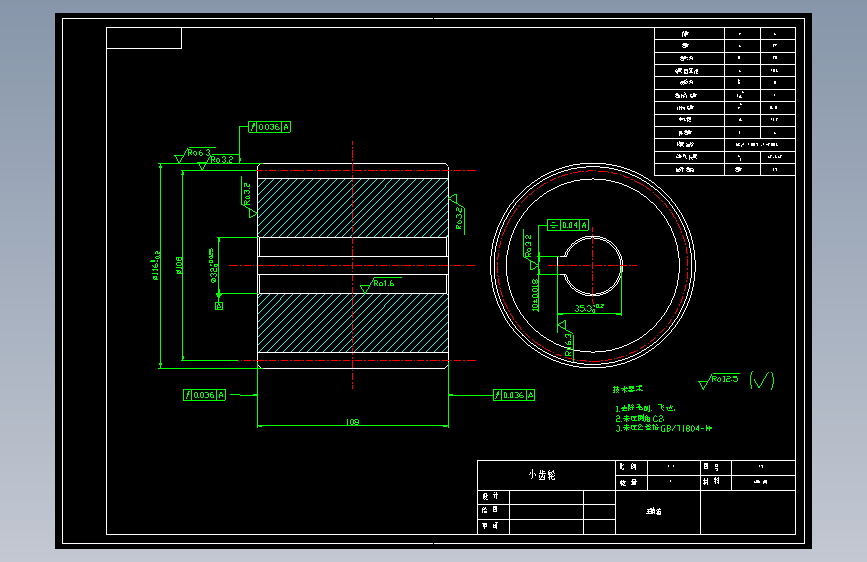The width and height of the screenshot is (867, 562).
Task: Select the empty rectangle at sheet top-left corner
Action: 144,38
